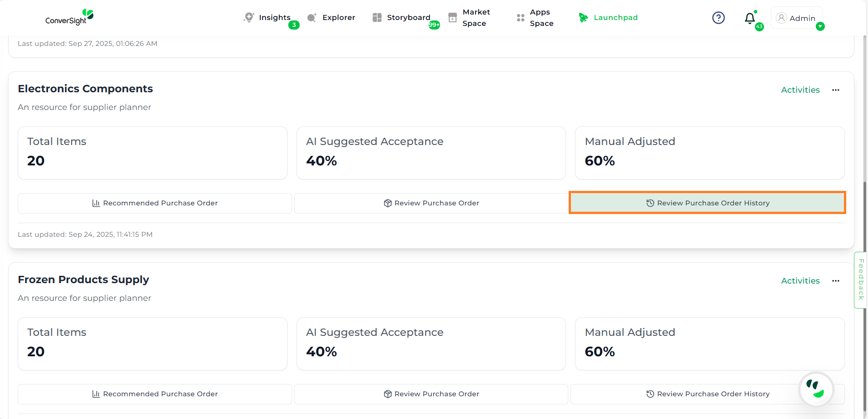This screenshot has width=868, height=419.
Task: Open the Feedback side tab
Action: pyautogui.click(x=861, y=280)
